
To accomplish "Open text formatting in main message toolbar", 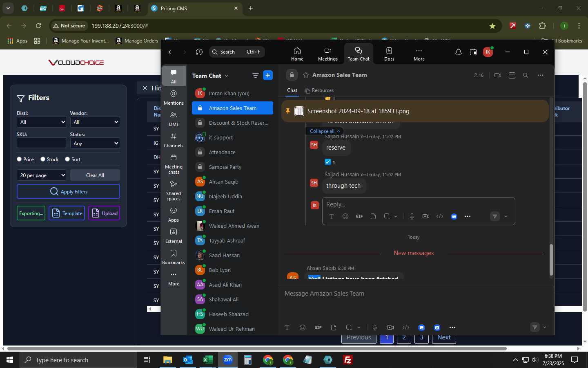I will point(287,328).
